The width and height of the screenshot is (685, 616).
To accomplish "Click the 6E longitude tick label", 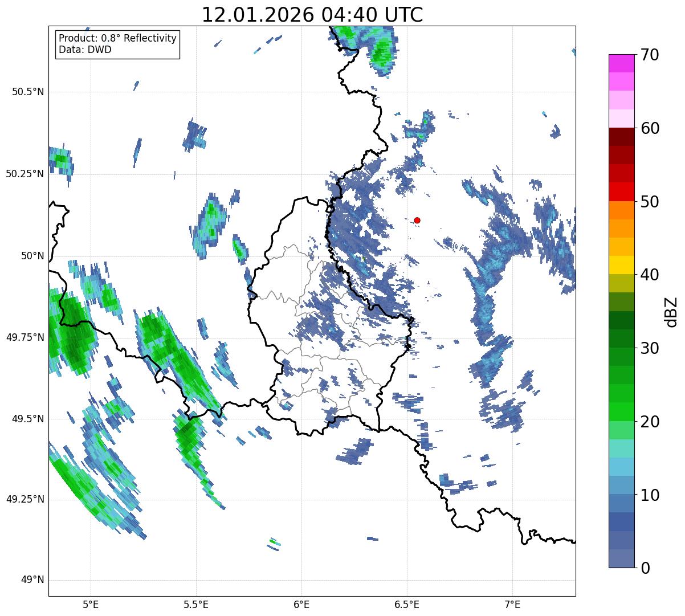I will click(301, 603).
